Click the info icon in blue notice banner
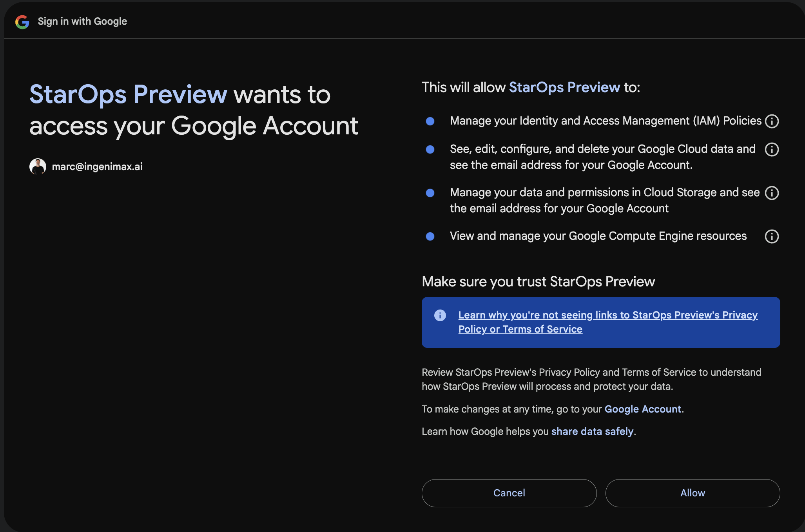Screen dimensions: 805x532 [440, 315]
